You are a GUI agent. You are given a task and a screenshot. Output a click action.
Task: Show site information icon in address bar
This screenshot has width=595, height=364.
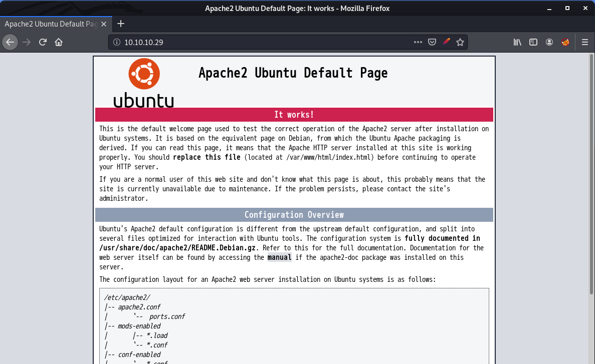click(117, 42)
